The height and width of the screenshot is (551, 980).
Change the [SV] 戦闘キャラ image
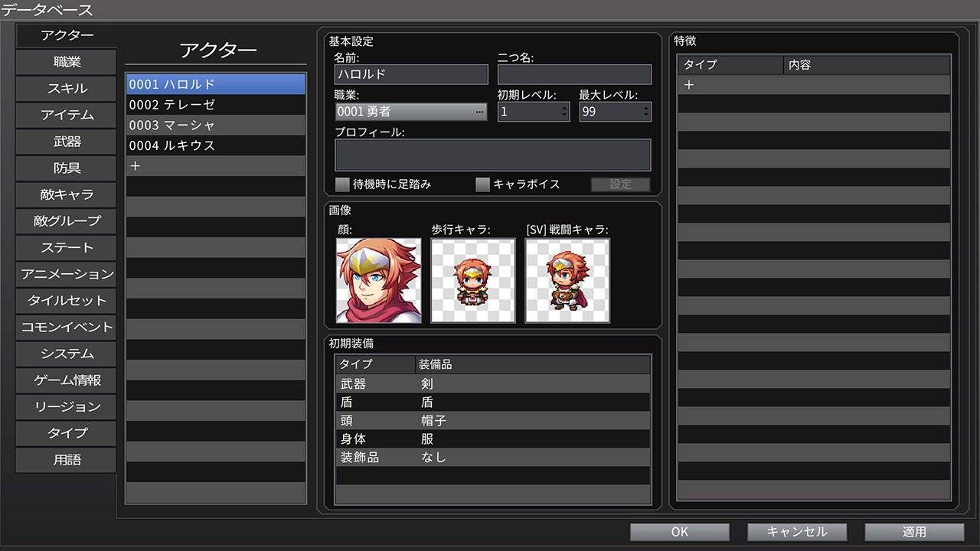[x=567, y=280]
